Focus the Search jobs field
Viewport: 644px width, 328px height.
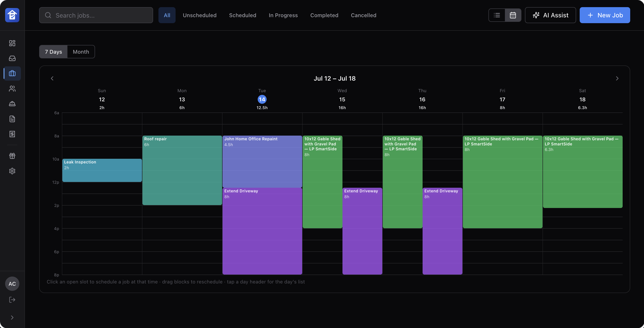[x=96, y=15]
